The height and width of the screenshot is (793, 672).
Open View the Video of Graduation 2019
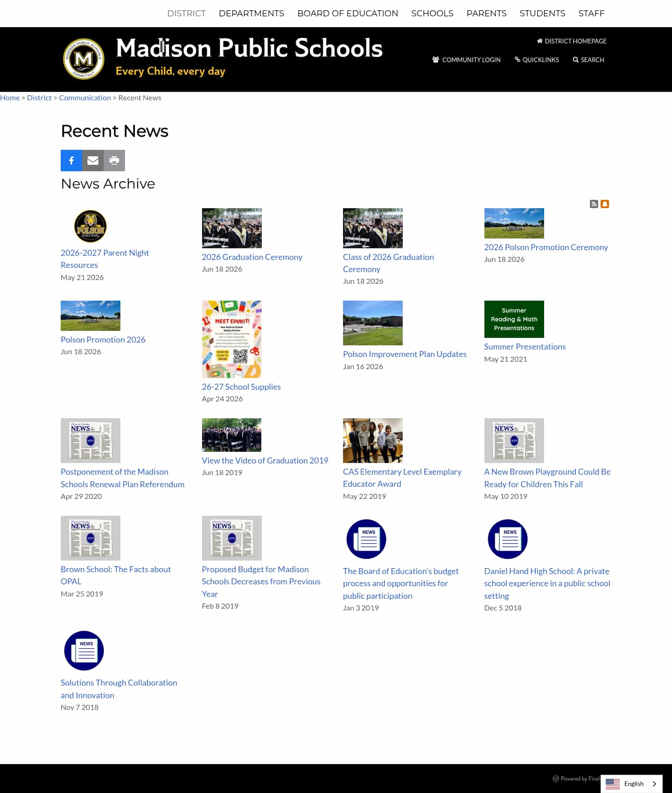click(x=265, y=460)
